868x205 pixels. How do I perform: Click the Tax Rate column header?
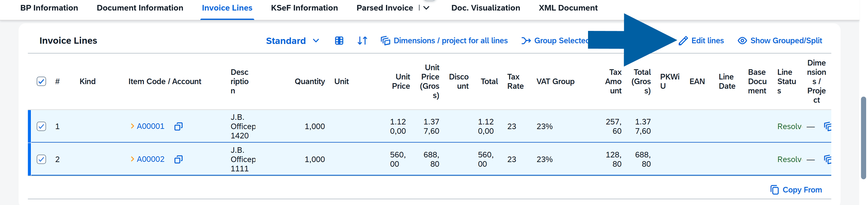click(515, 81)
